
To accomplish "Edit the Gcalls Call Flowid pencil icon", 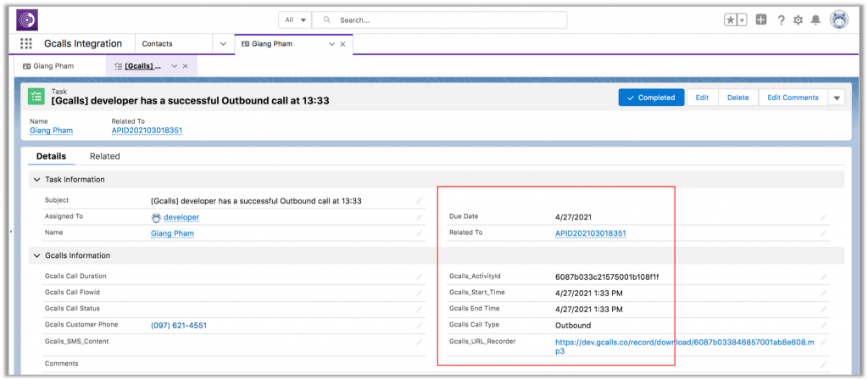I will (419, 293).
